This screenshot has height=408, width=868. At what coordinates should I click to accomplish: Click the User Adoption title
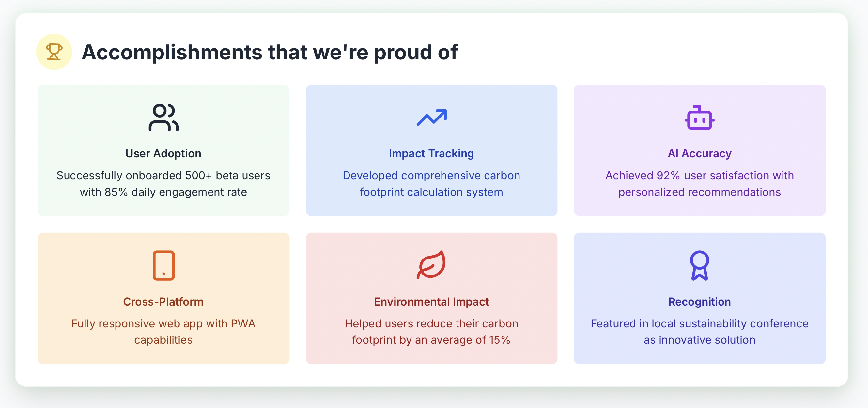point(163,153)
